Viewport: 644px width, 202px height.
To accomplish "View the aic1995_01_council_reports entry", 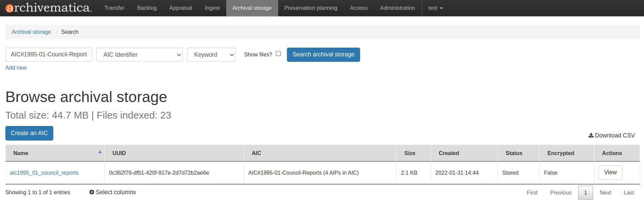I will click(610, 173).
